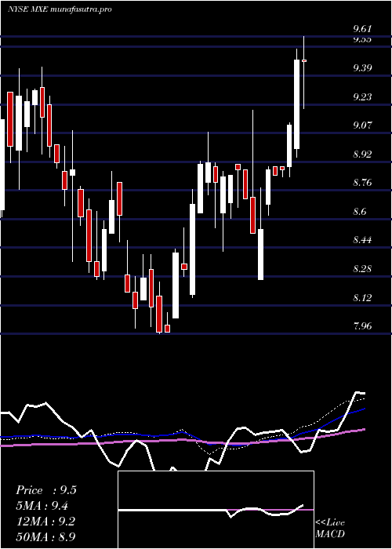
Task: Click the 9.61 price axis label
Action: tap(362, 29)
